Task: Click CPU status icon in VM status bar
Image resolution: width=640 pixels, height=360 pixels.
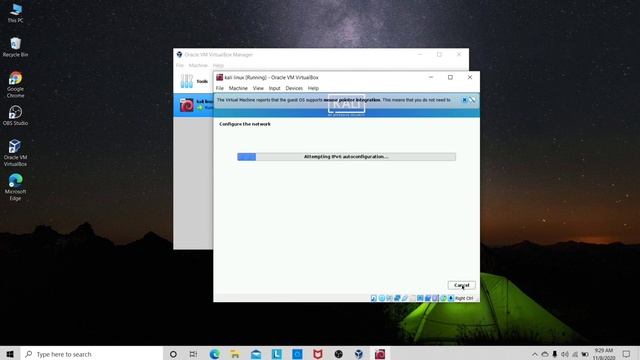Action: pyautogui.click(x=435, y=298)
